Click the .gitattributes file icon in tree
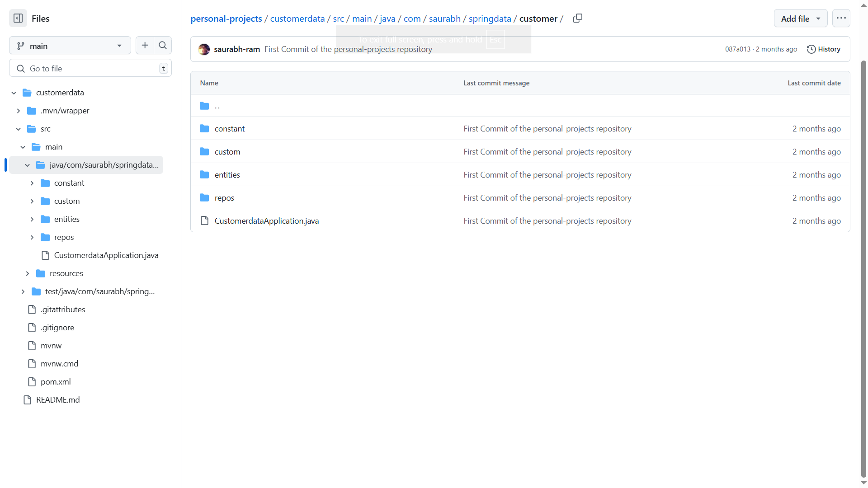This screenshot has width=868, height=488. pyautogui.click(x=32, y=310)
